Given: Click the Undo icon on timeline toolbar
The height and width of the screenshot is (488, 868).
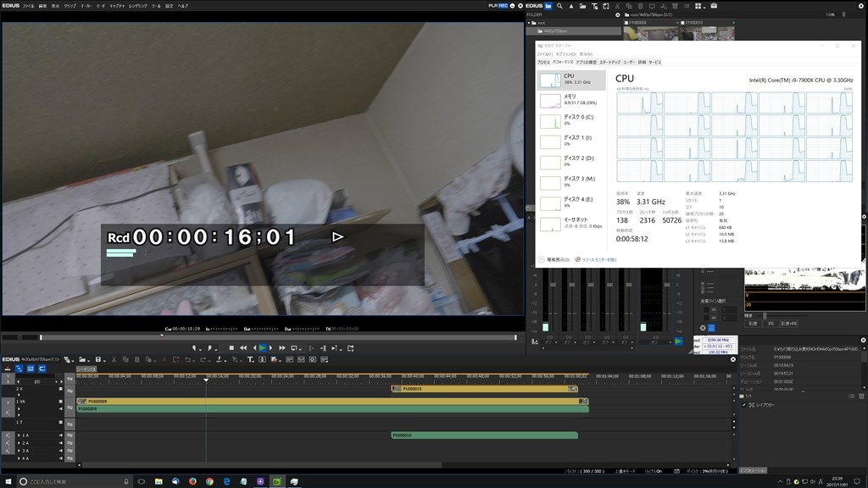Looking at the screenshot, I should [187, 359].
